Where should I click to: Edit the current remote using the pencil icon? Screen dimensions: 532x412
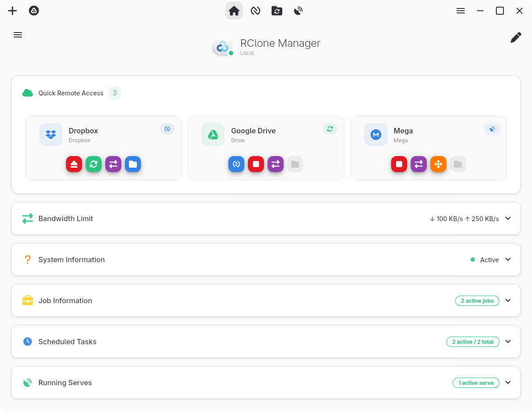516,37
